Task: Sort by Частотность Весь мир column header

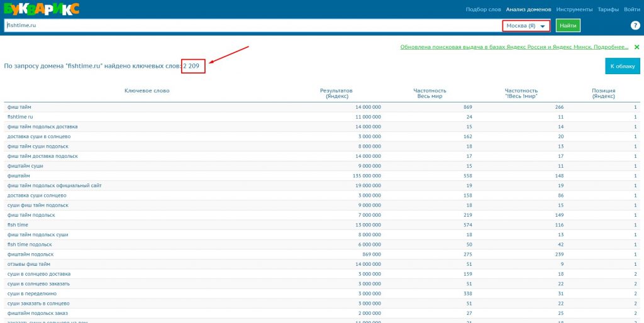Action: [x=430, y=94]
